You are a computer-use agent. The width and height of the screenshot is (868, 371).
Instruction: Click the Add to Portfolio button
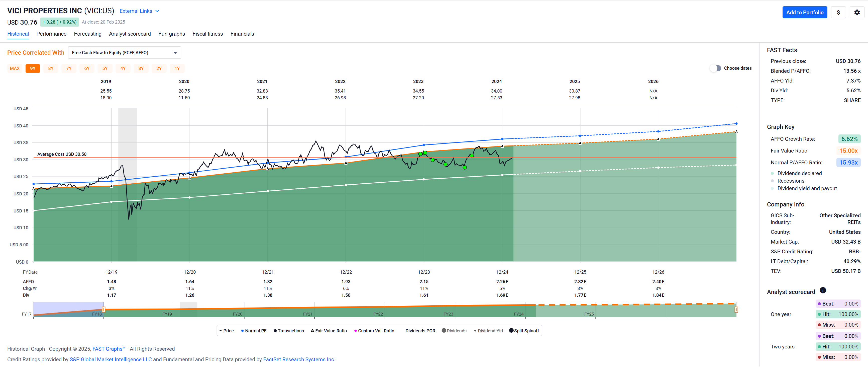tap(805, 13)
